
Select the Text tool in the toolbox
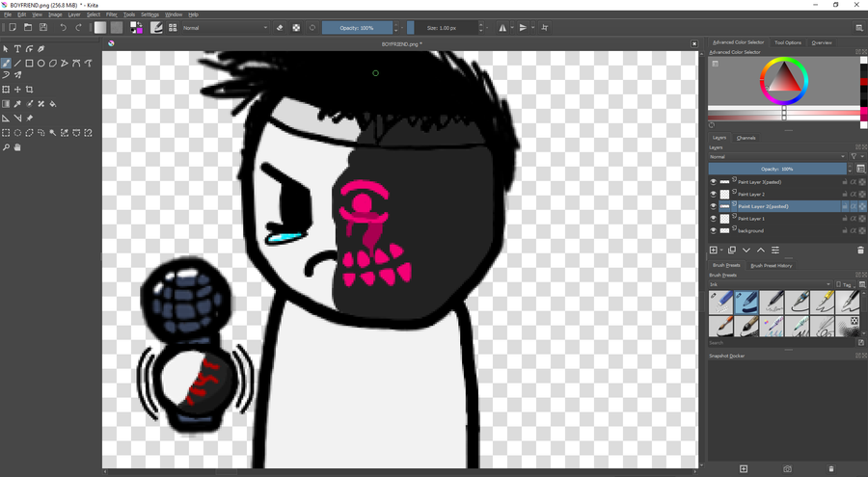pos(17,49)
